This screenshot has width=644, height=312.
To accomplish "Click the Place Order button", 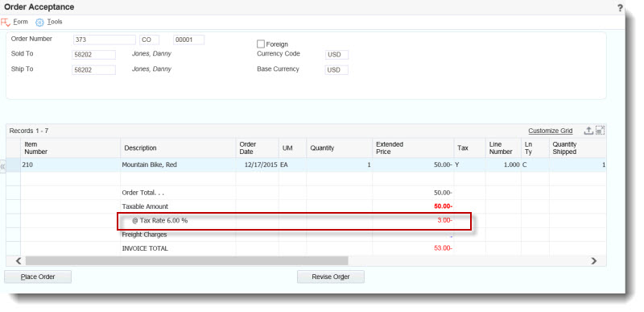I will [38, 277].
